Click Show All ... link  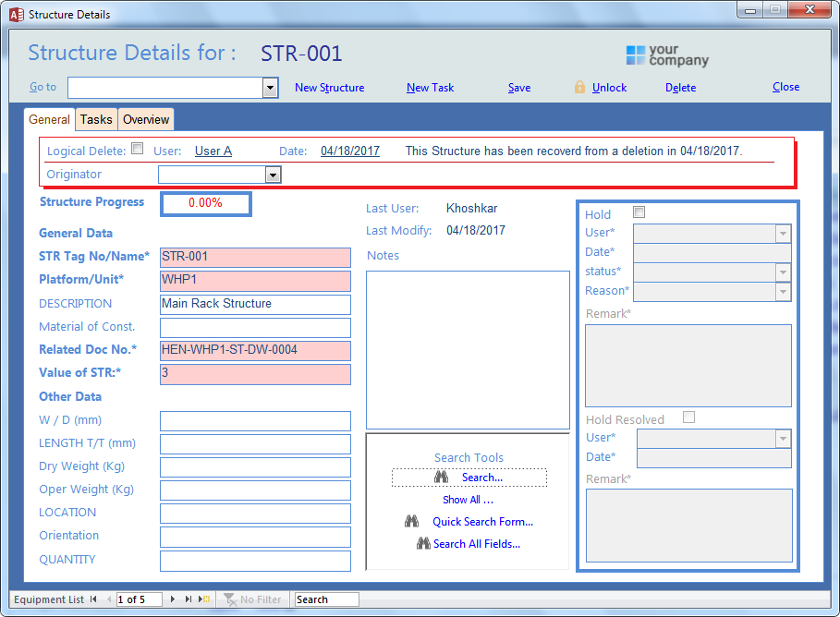(469, 500)
